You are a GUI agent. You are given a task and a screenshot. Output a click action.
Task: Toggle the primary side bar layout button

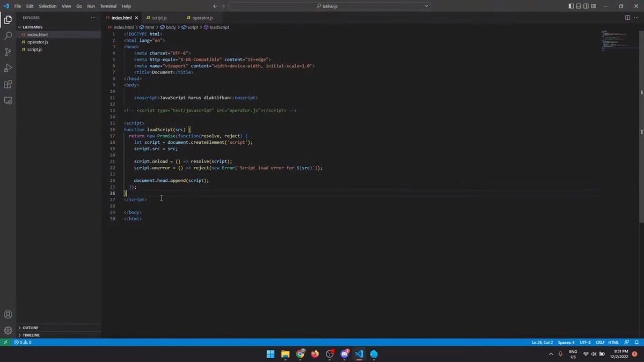571,6
